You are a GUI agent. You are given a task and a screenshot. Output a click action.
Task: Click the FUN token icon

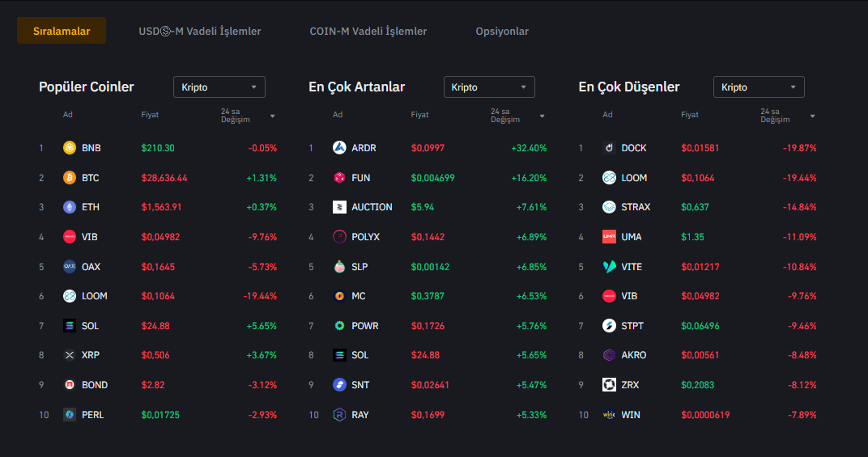[339, 178]
